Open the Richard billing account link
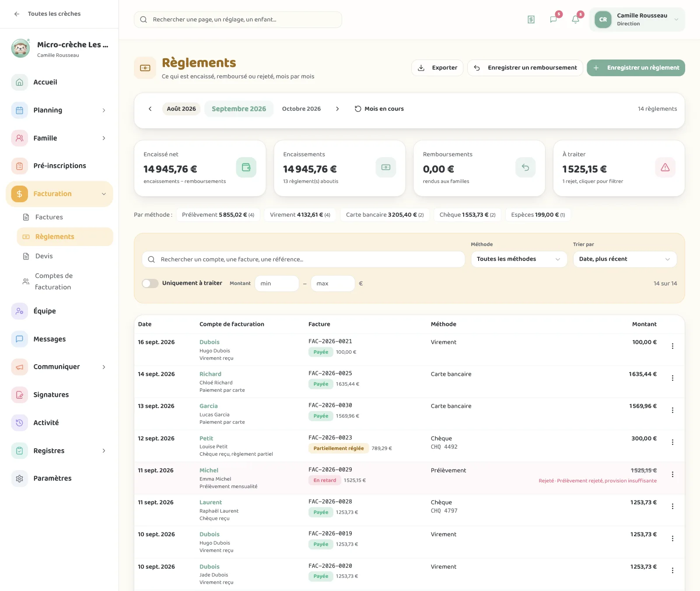The width and height of the screenshot is (700, 591). [x=210, y=374]
